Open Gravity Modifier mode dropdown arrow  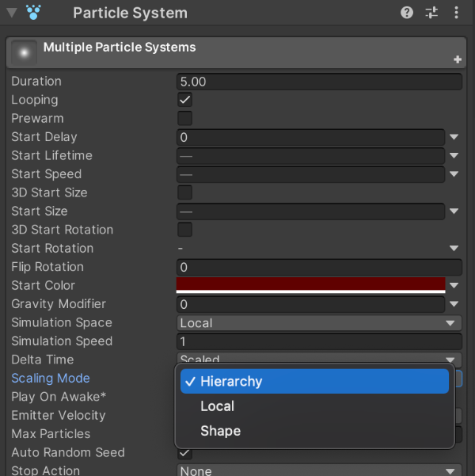454,304
